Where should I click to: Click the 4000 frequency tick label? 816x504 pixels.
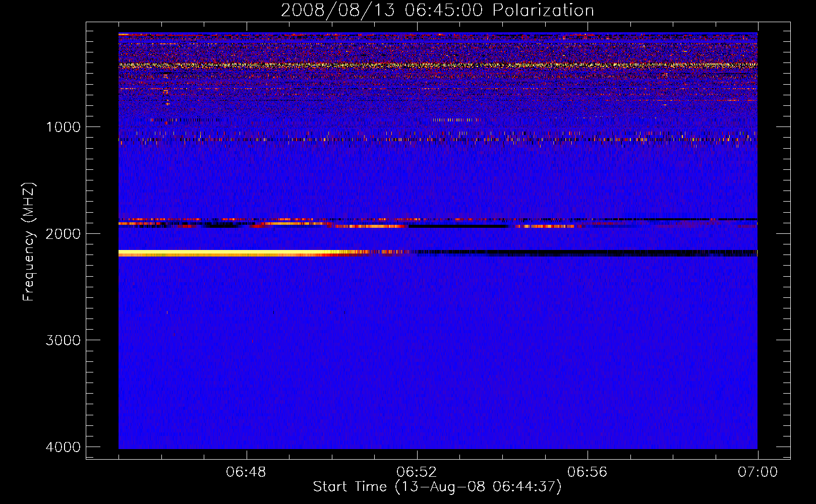(x=63, y=447)
